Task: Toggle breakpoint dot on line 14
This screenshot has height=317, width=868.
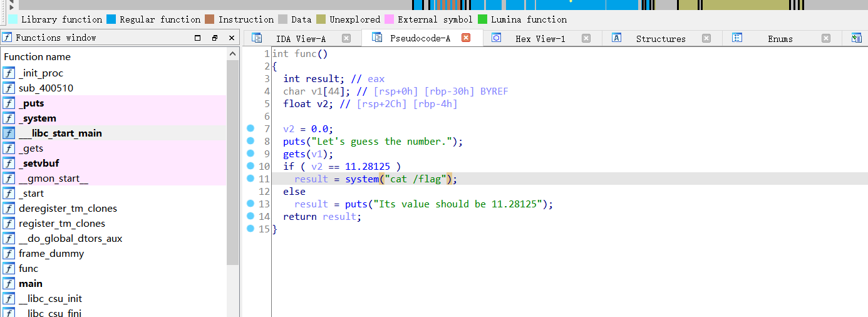Action: 251,216
